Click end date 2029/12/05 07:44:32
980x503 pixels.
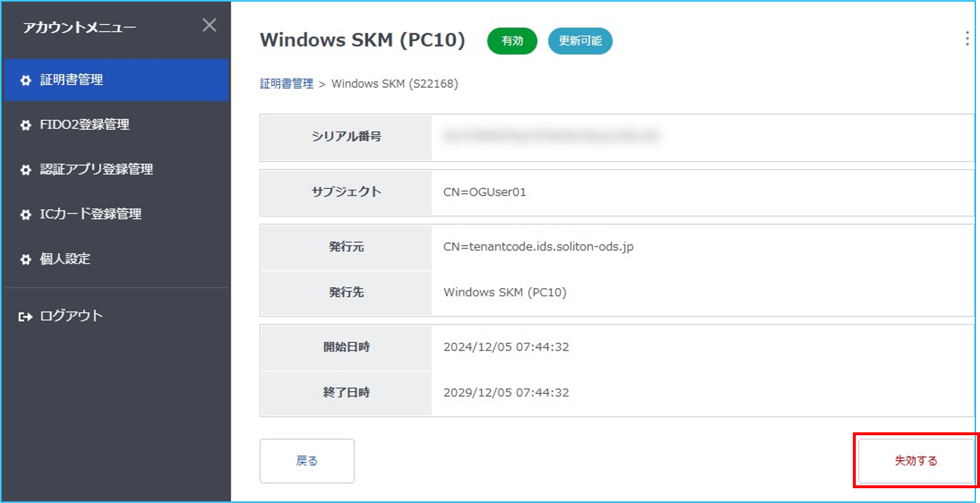click(x=506, y=393)
